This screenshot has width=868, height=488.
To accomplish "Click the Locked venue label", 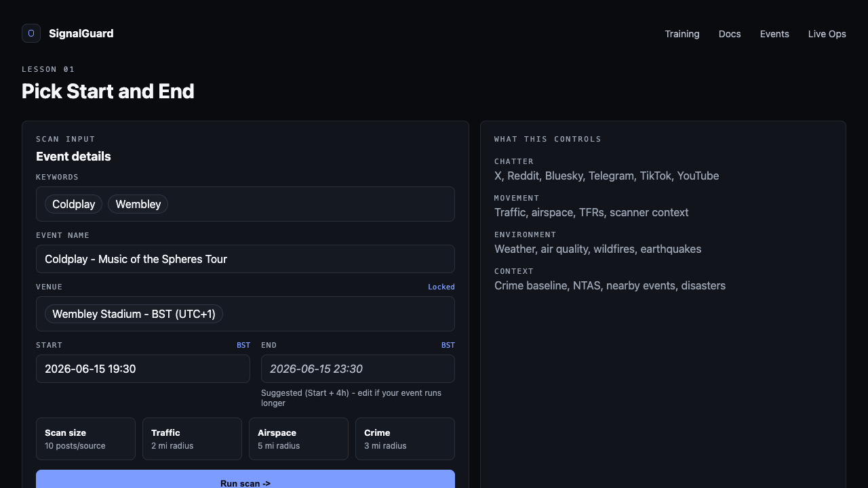I will tap(441, 287).
